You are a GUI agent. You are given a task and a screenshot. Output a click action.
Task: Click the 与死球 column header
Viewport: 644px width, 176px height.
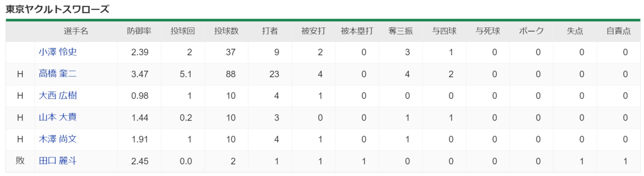point(488,31)
